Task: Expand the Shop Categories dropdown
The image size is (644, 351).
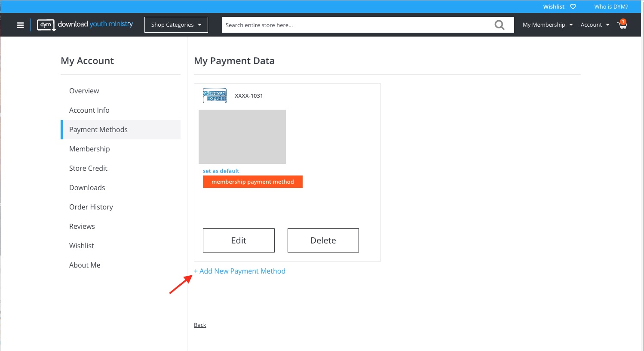Action: coord(176,25)
